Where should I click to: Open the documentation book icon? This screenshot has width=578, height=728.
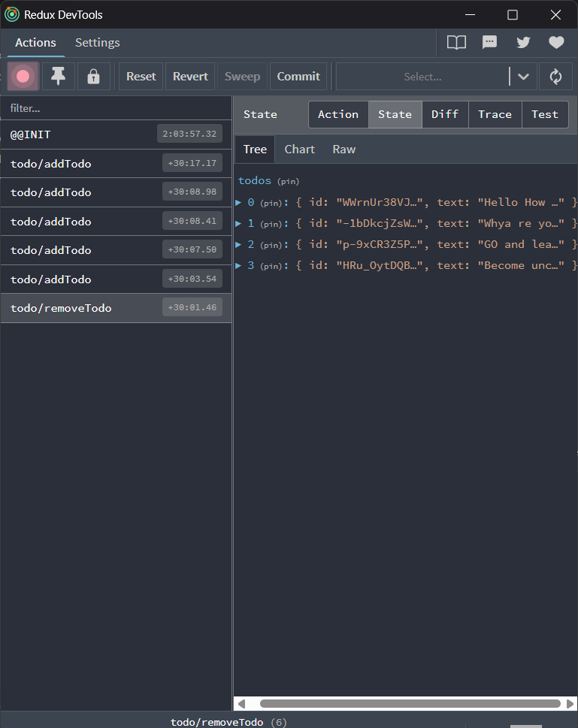point(456,43)
